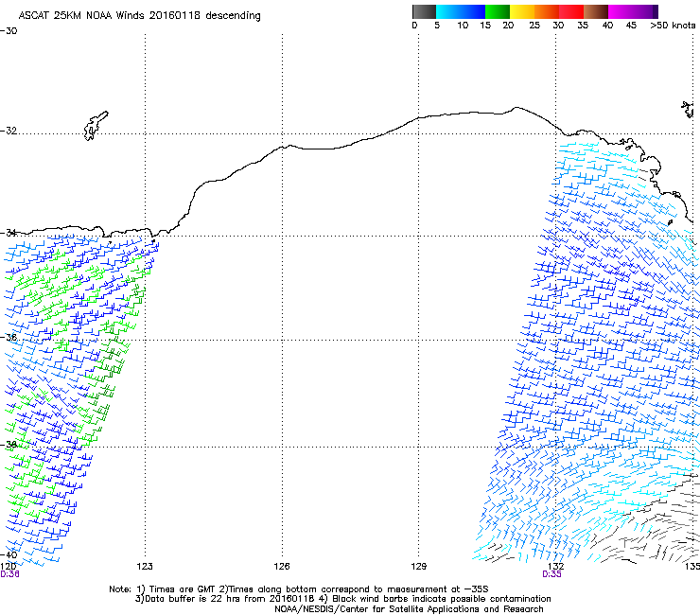This screenshot has width=700, height=615.
Task: Click the gray 0–5 knots color bar segment
Action: (x=424, y=11)
